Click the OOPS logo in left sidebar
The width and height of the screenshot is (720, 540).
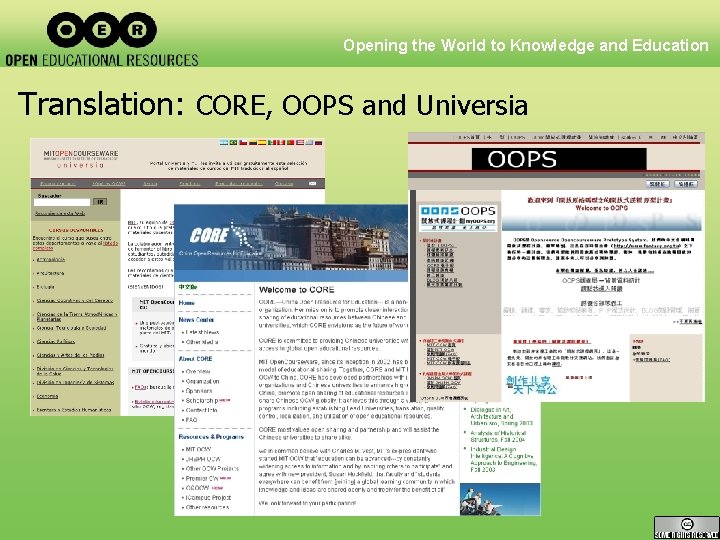[x=458, y=218]
